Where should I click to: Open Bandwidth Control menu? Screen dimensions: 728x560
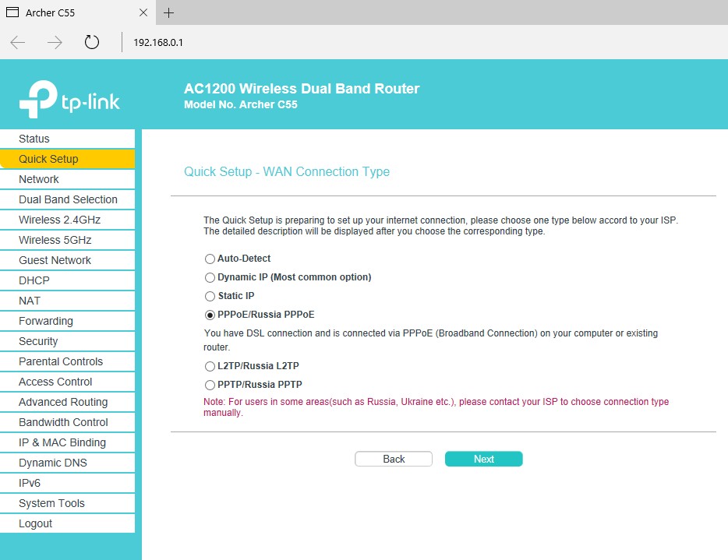(67, 422)
